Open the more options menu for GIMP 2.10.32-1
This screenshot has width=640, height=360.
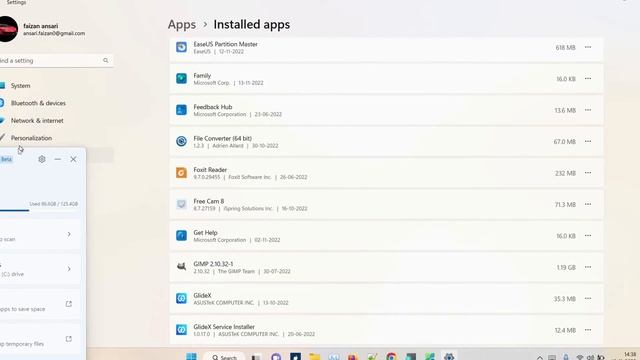click(588, 267)
